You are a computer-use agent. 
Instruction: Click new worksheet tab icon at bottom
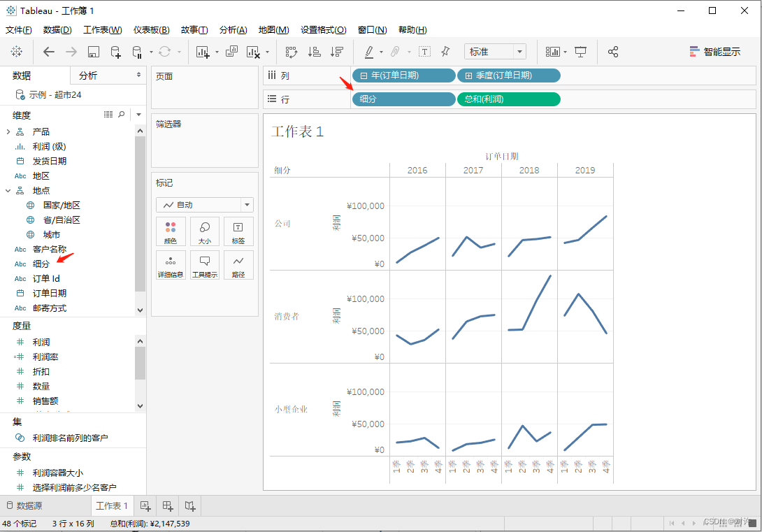point(145,506)
